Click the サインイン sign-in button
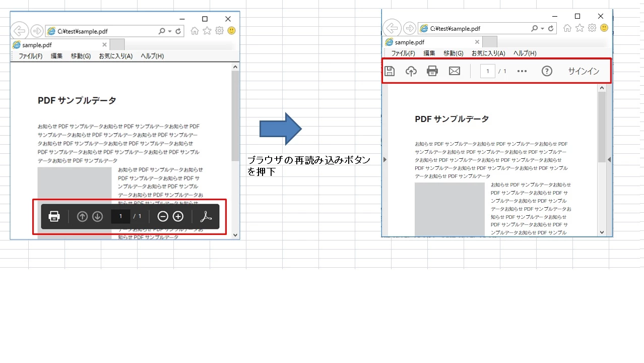644x363 pixels. [x=584, y=71]
